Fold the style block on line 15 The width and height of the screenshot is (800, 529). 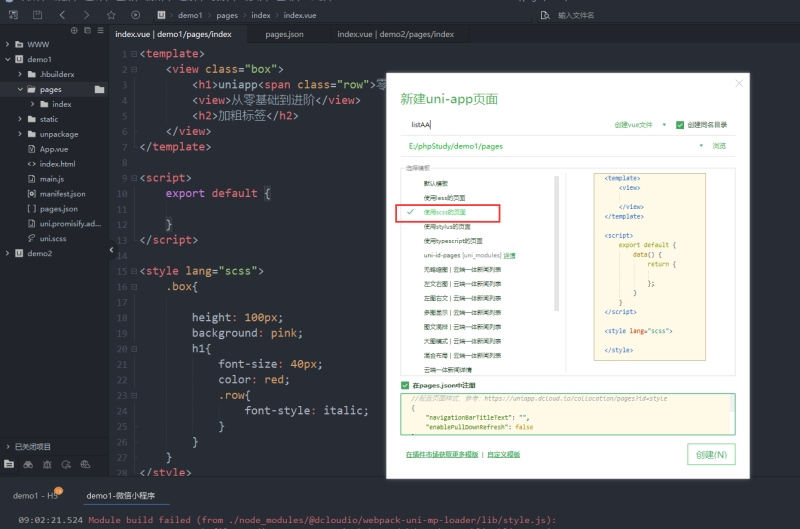pos(134,271)
